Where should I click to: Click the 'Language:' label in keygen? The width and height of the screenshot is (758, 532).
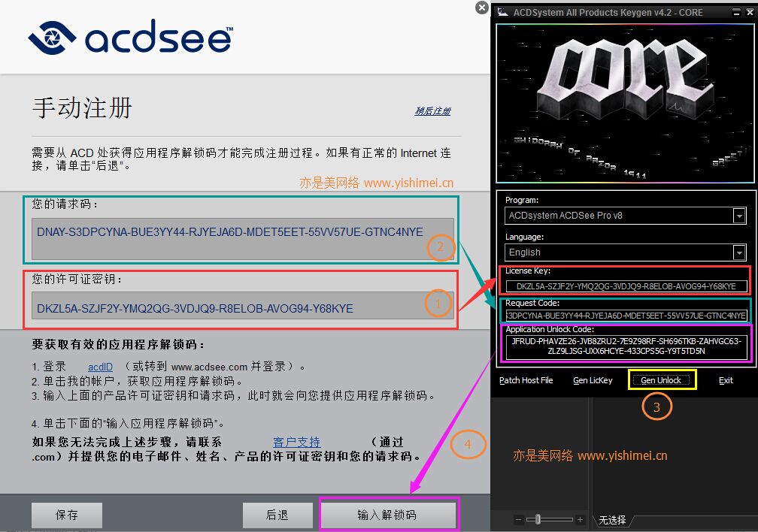tap(525, 237)
